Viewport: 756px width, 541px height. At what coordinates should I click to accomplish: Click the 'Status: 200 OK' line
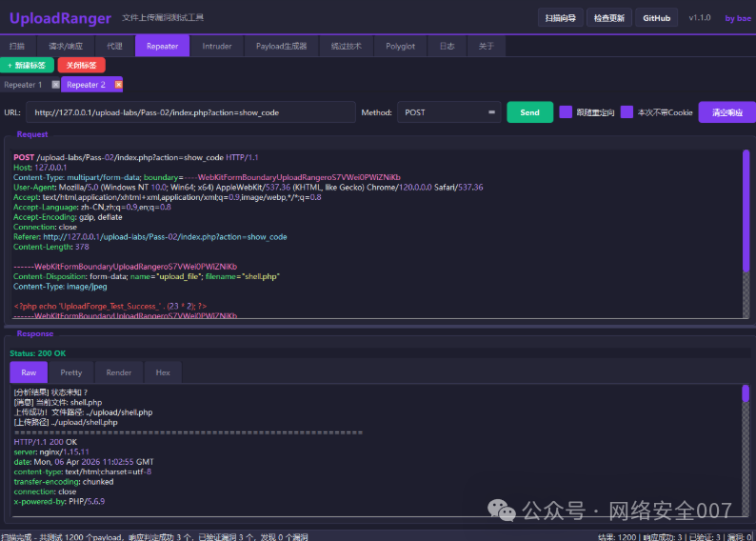(x=38, y=353)
